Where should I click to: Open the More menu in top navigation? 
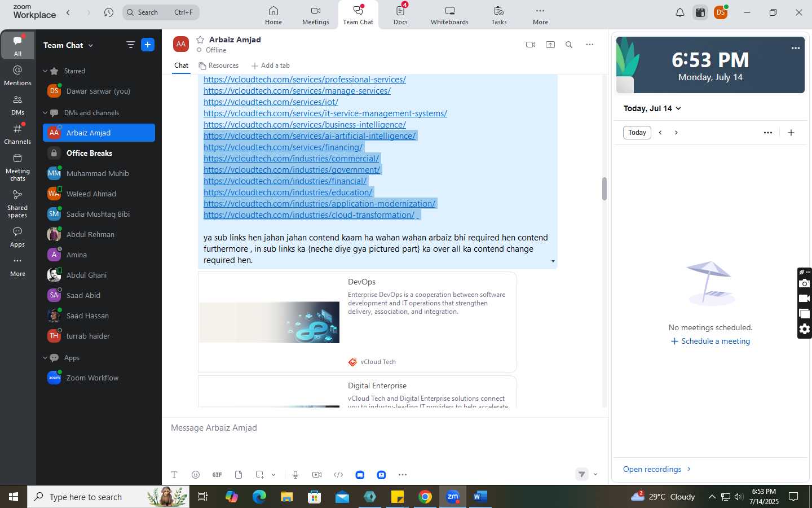click(540, 15)
